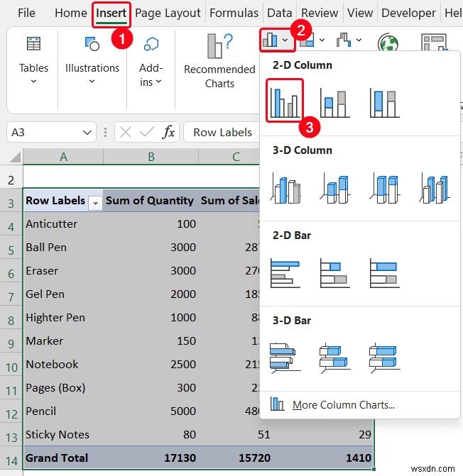This screenshot has height=476, width=463.
Task: Click the Pages (Box) cell
Action: pyautogui.click(x=63, y=387)
